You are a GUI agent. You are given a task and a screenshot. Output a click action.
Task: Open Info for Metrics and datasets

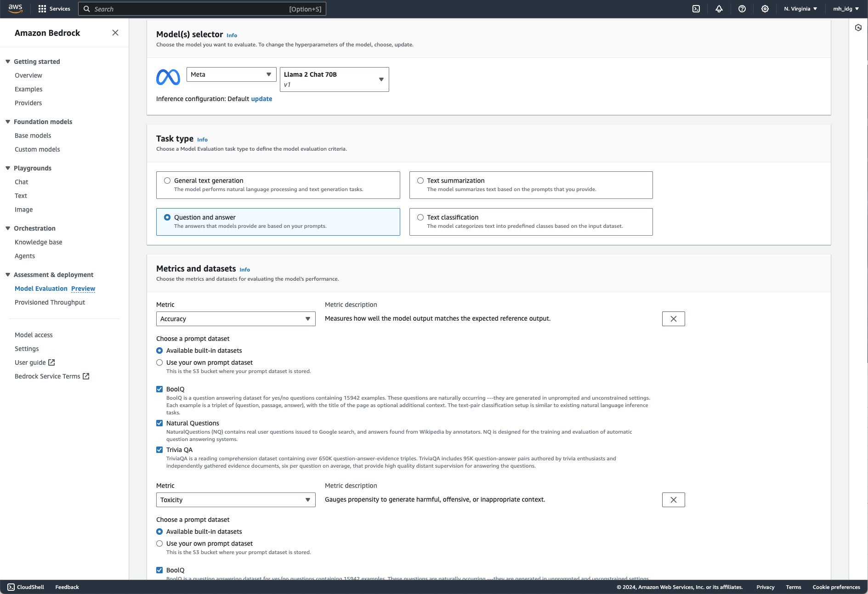245,270
